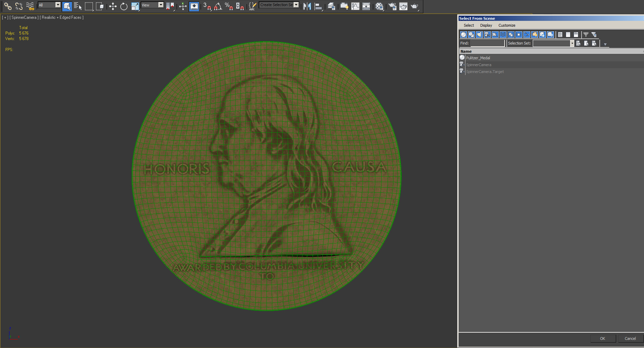Image resolution: width=644 pixels, height=348 pixels.
Task: Click the Render Production teapot
Action: point(415,6)
